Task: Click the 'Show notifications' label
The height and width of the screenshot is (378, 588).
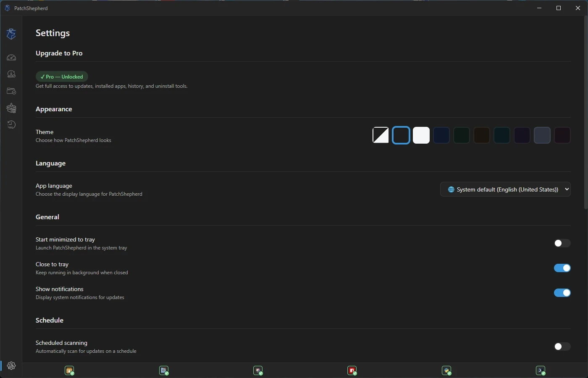Action: coord(60,289)
